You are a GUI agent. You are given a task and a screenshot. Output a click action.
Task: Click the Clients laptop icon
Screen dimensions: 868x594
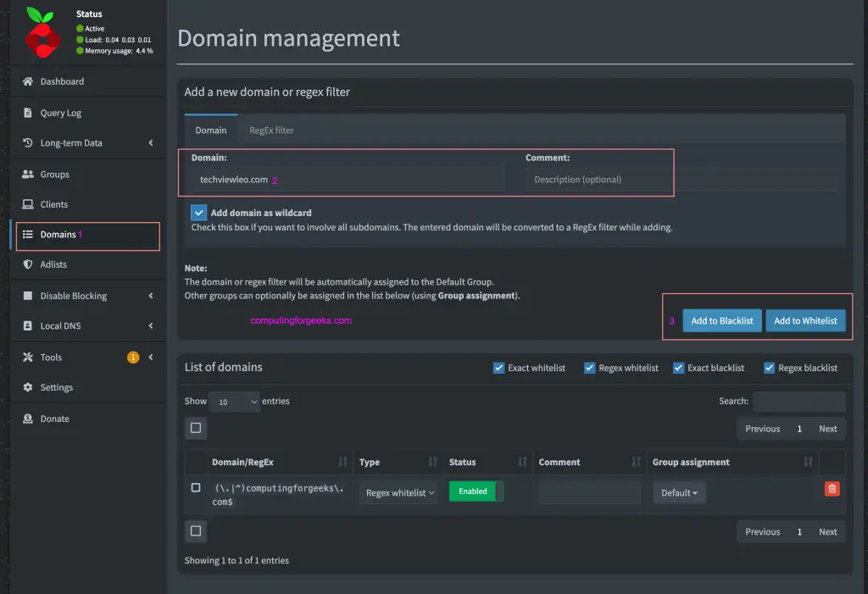tap(28, 204)
